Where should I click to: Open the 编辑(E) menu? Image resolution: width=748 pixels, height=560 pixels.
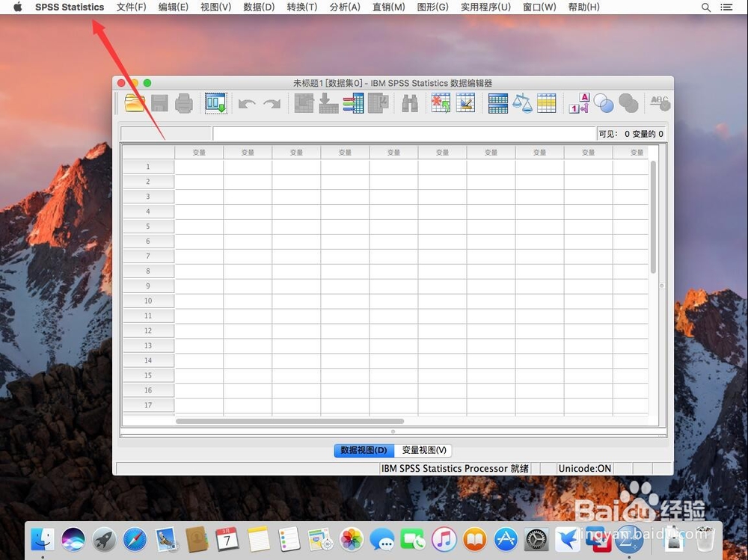[x=174, y=7]
